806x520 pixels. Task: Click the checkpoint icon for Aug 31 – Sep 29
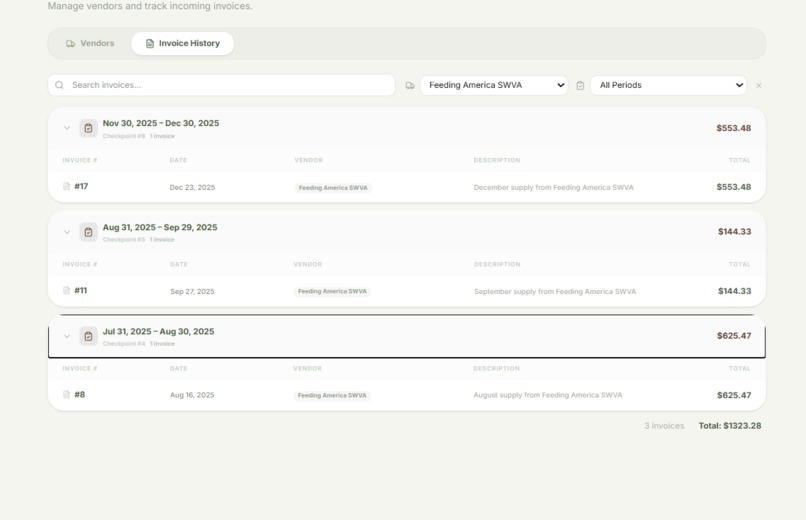88,232
